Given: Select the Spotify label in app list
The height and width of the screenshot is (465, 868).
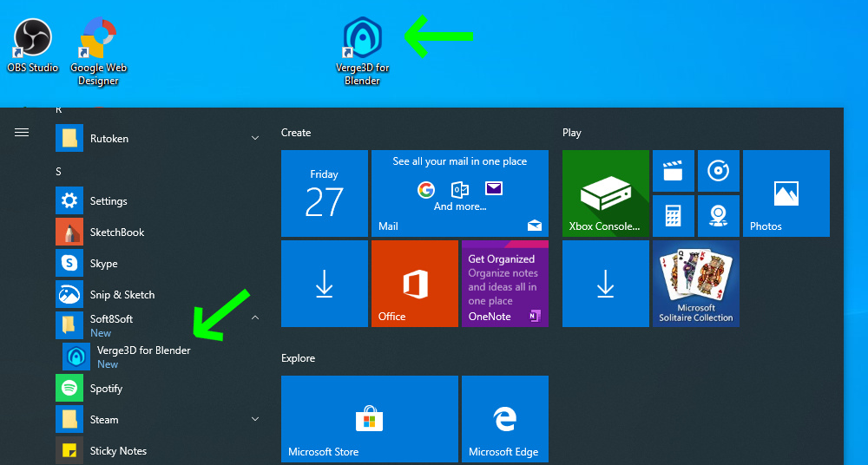Looking at the screenshot, I should point(106,389).
